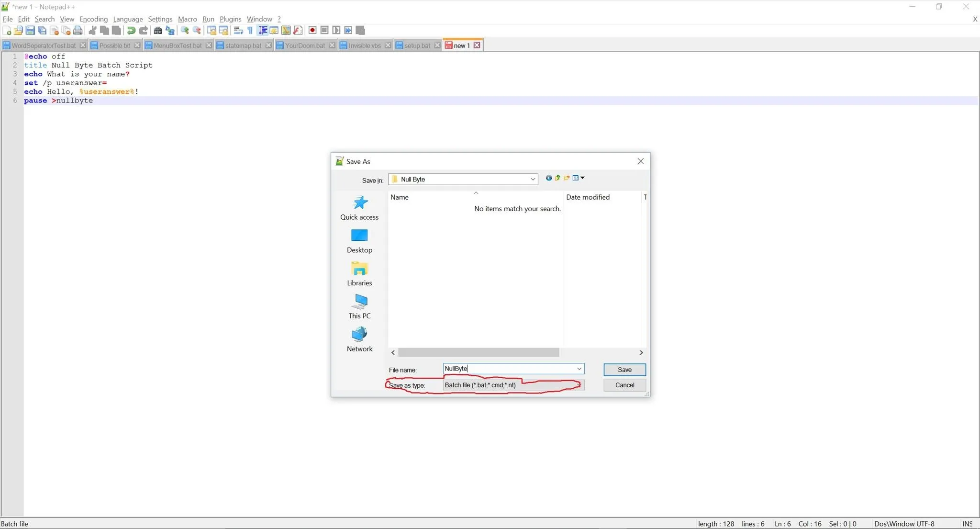Click the Redo arrow icon
Screen dimensions: 980x529
pos(143,31)
